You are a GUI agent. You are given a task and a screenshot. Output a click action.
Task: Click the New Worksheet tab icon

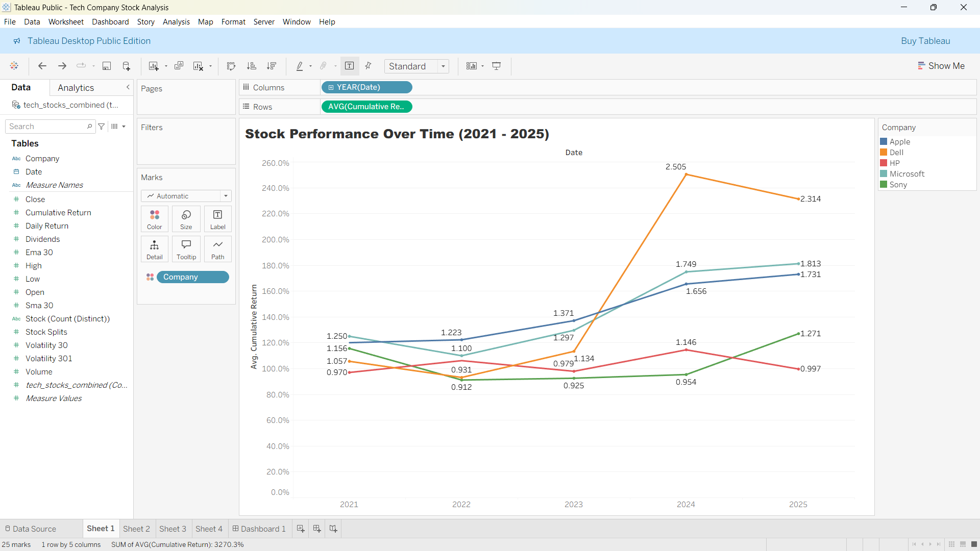click(301, 529)
